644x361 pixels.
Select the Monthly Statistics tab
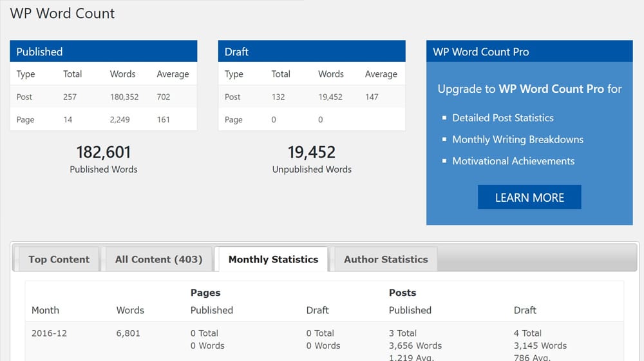273,259
